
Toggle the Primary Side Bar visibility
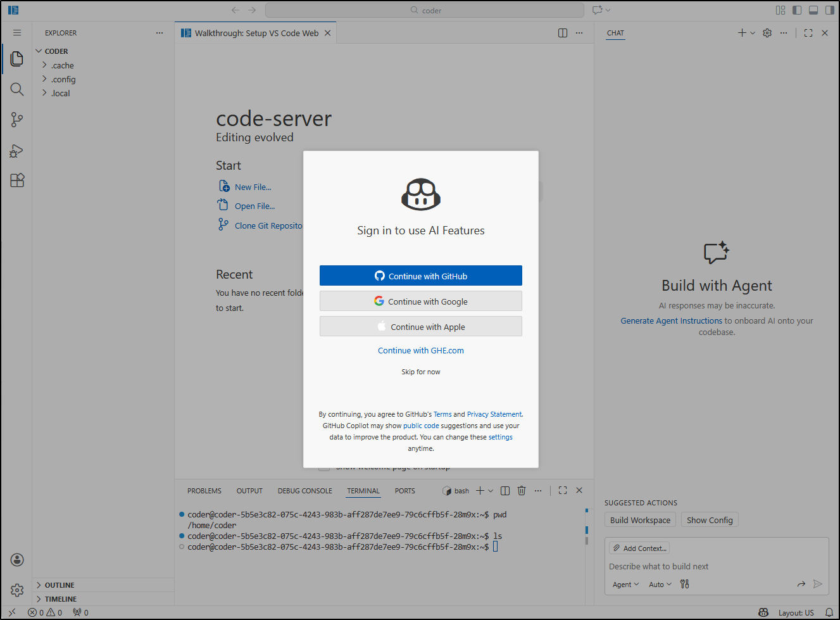pos(796,9)
